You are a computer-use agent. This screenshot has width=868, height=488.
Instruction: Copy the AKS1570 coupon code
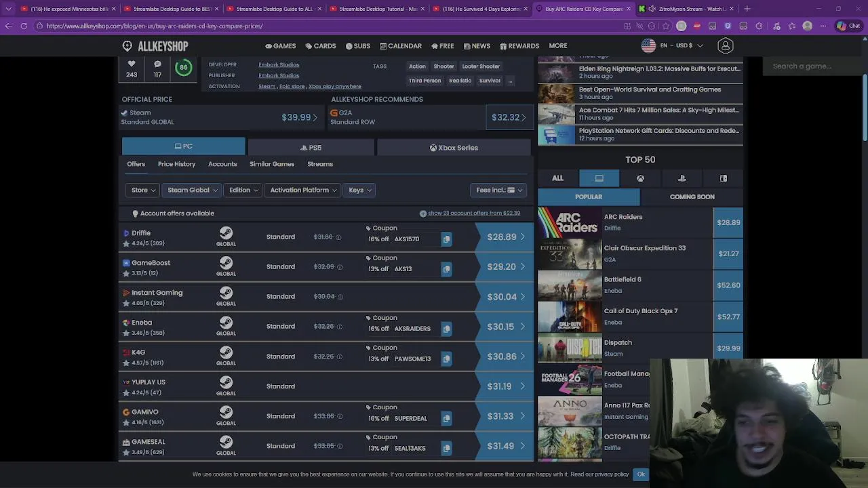click(x=446, y=239)
